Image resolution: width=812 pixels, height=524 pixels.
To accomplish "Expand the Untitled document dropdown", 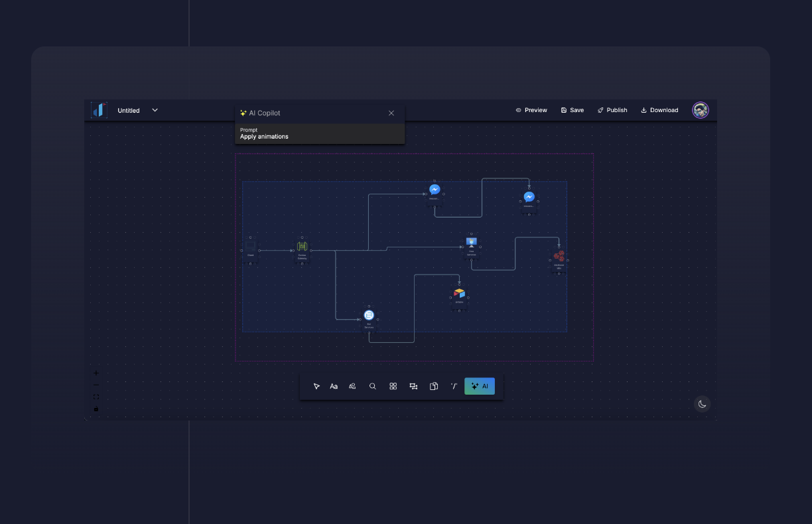I will click(x=155, y=110).
